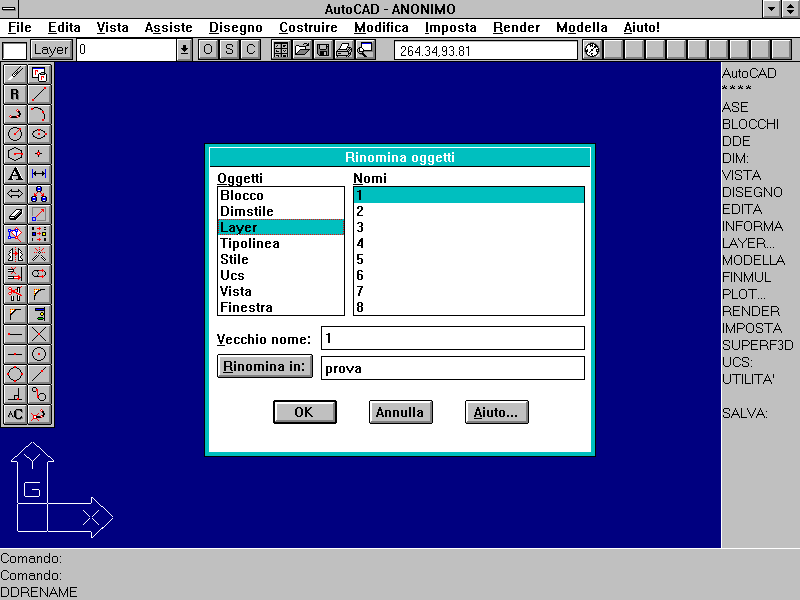Select Tipolinea in Oggetti list

coord(281,243)
